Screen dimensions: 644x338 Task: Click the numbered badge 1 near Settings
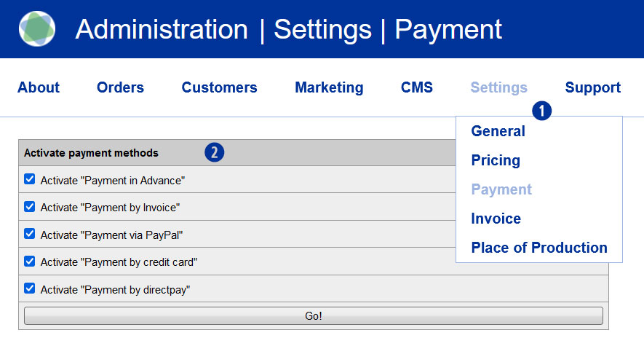click(541, 110)
